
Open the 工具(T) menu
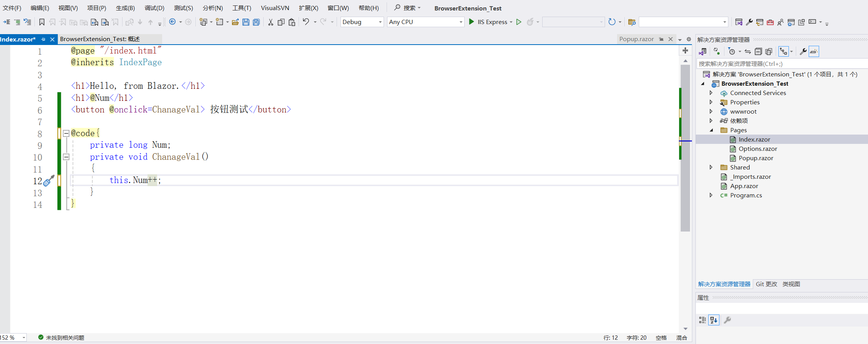242,8
